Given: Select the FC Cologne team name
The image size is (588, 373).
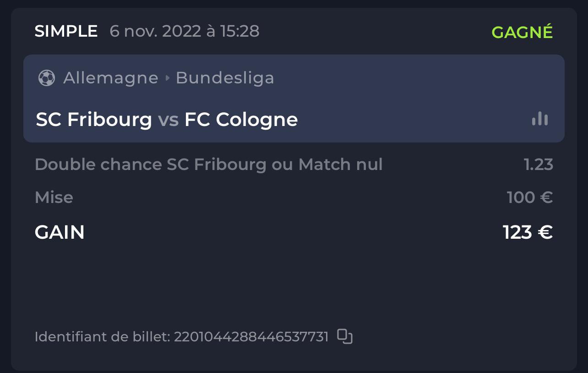Looking at the screenshot, I should click(x=241, y=120).
